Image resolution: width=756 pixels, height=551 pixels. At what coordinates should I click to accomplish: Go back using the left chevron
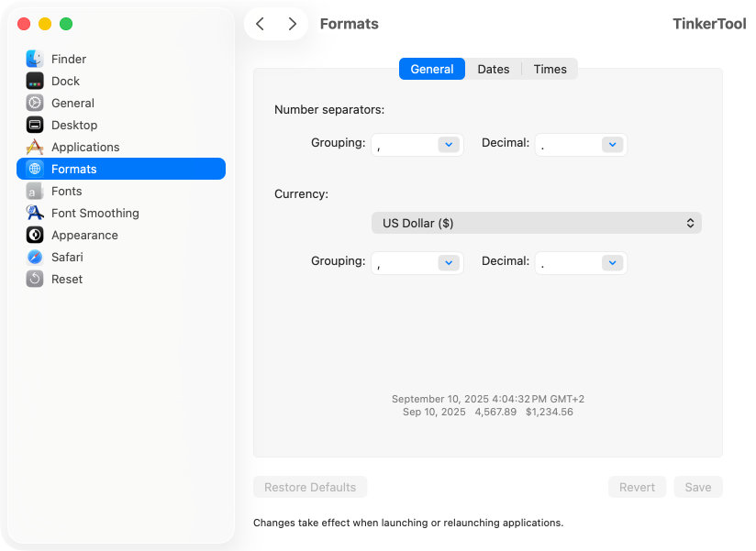pyautogui.click(x=261, y=24)
